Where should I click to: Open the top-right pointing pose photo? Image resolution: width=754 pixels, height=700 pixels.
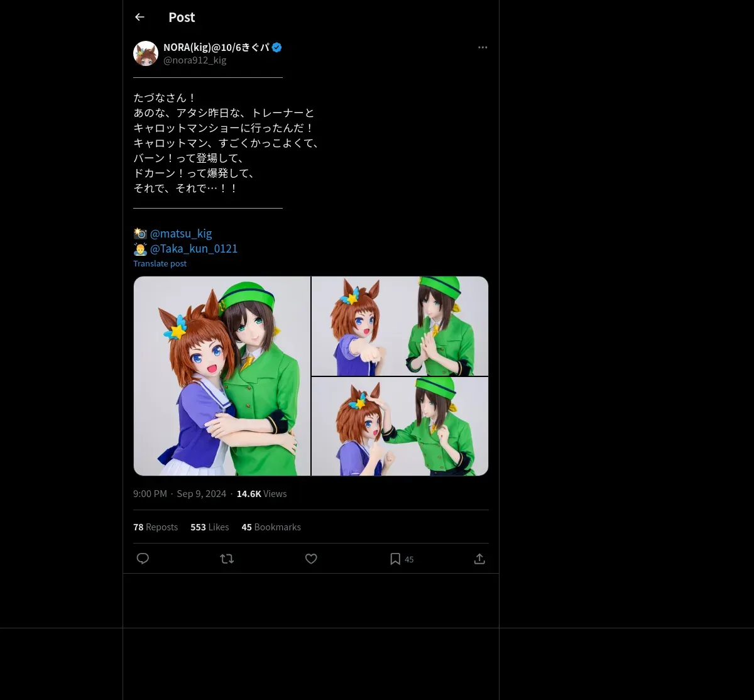pyautogui.click(x=400, y=326)
